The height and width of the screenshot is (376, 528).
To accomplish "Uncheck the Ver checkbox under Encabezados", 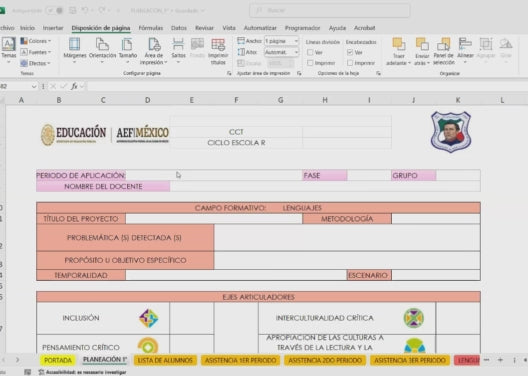I will click(350, 53).
